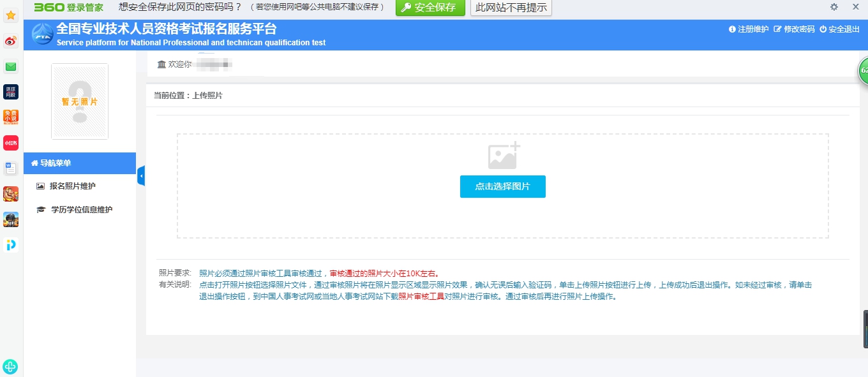Open the green mail sidebar icon
Viewport: 868px width, 377px height.
point(11,67)
